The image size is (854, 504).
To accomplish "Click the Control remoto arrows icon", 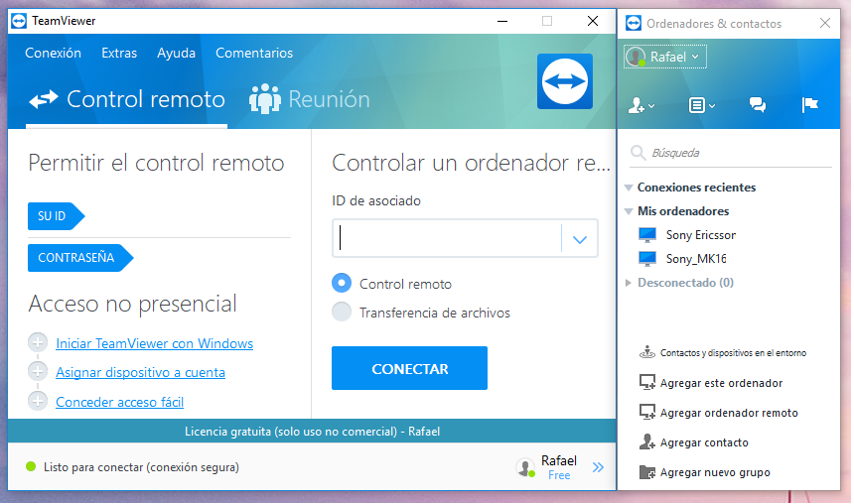I will click(44, 99).
